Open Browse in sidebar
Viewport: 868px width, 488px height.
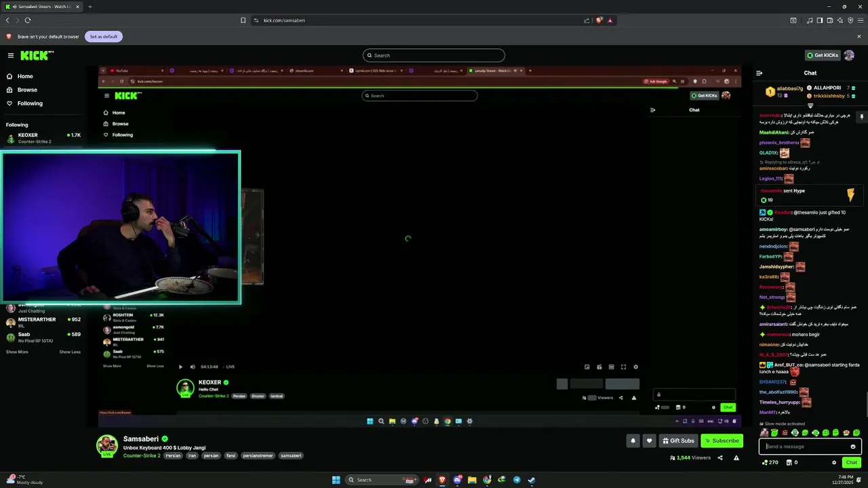[27, 90]
